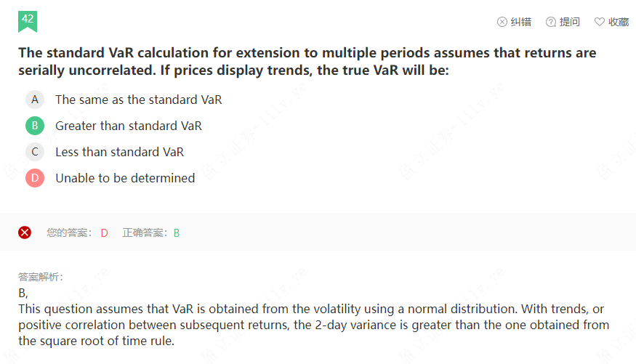Screen dimensions: 636x364
Task: Select option C circle
Action: pyautogui.click(x=35, y=152)
